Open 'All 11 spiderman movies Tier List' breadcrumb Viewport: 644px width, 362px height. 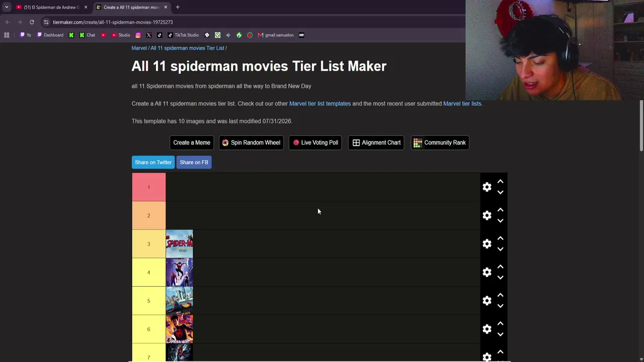[x=187, y=48]
